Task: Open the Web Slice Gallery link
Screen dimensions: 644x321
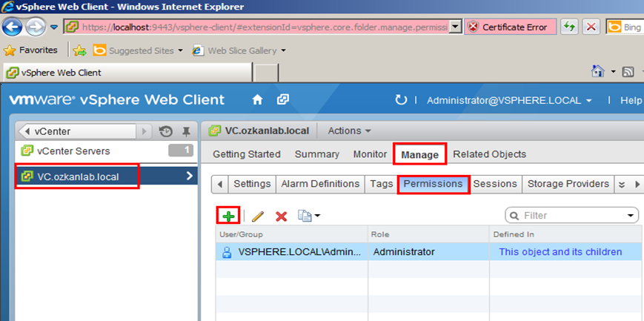Action: point(239,50)
